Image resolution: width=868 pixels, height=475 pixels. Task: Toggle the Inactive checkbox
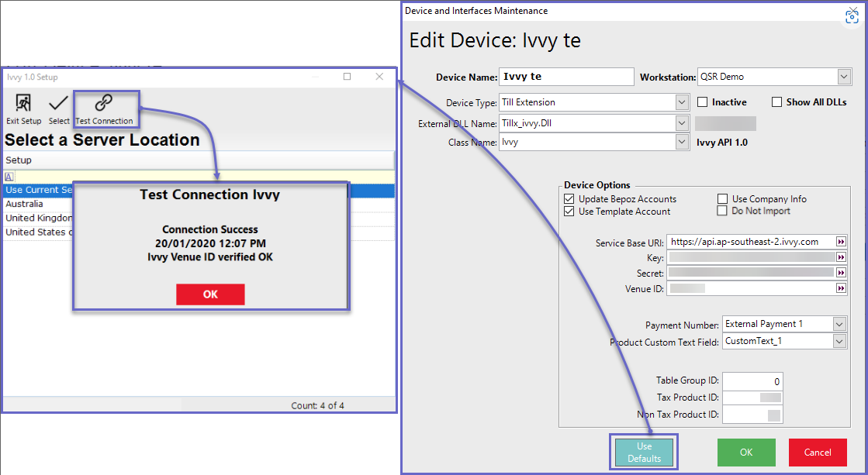(703, 102)
